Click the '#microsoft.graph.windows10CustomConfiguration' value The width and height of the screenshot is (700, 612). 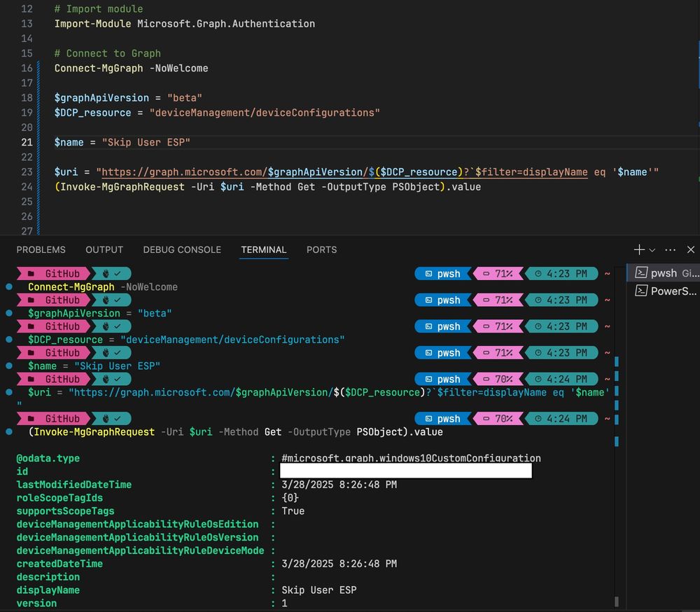[x=411, y=459]
